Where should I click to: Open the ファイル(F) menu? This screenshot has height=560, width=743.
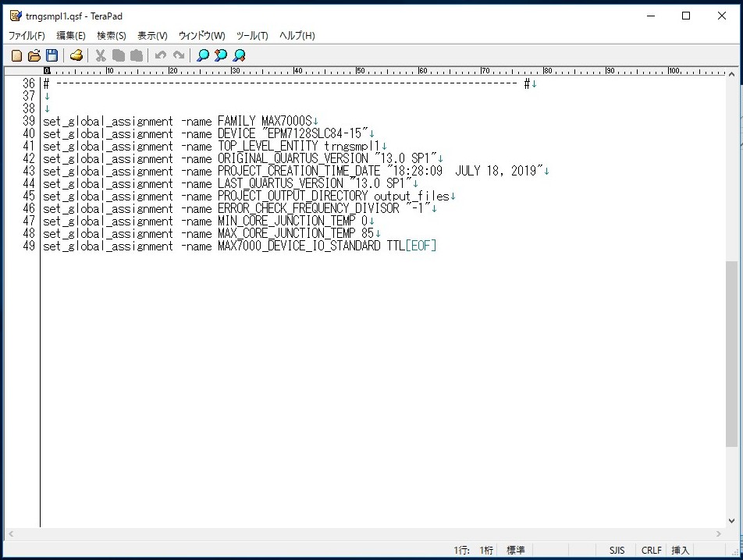pyautogui.click(x=27, y=36)
